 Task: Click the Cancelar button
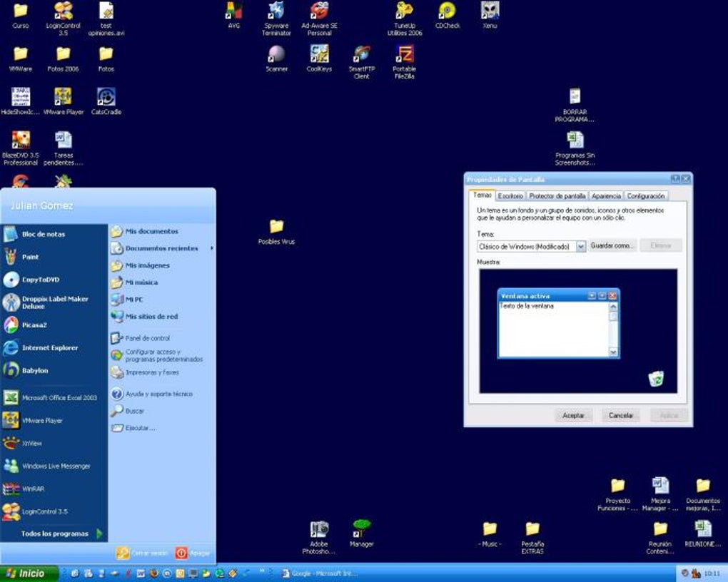click(621, 415)
